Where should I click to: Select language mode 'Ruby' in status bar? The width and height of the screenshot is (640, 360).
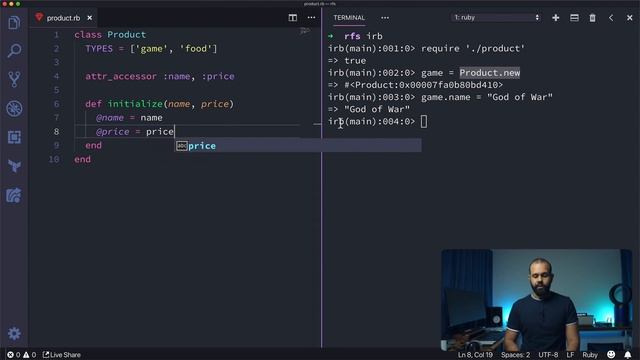[x=590, y=355]
